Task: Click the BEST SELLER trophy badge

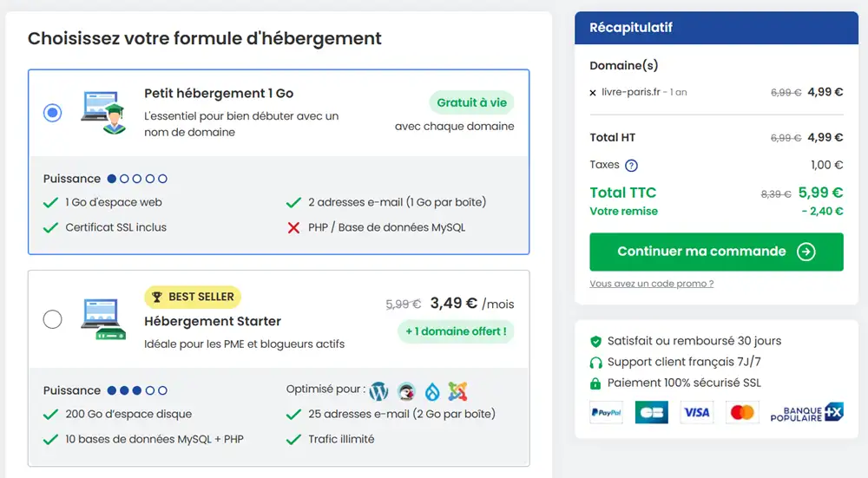Action: click(x=193, y=297)
